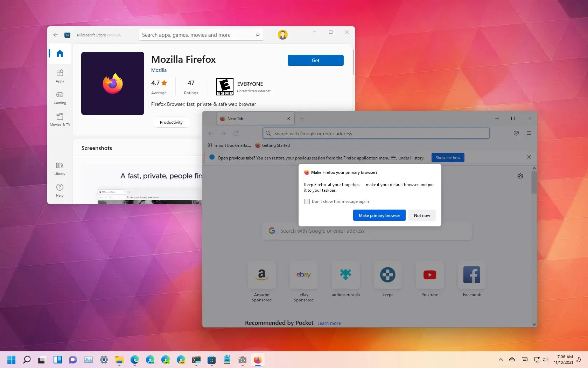Click Make primary browser button
The image size is (588, 368).
click(379, 215)
